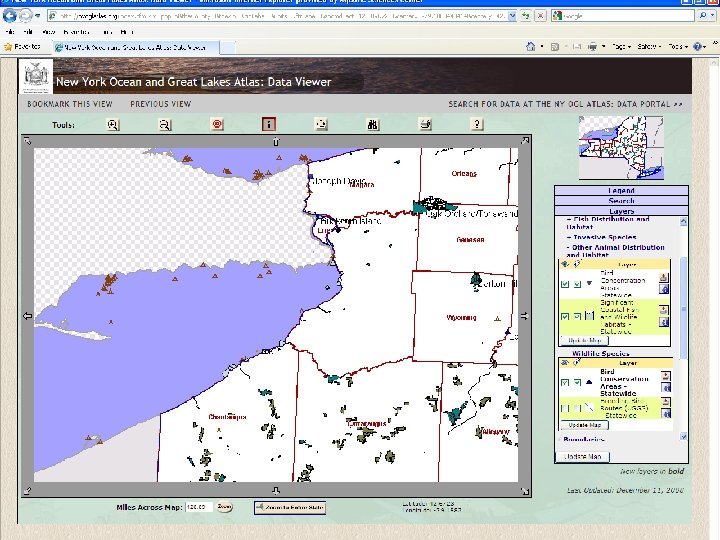Toggle identify checkbox for Significant Coastal Habitats
This screenshot has width=720, height=540.
tap(577, 316)
